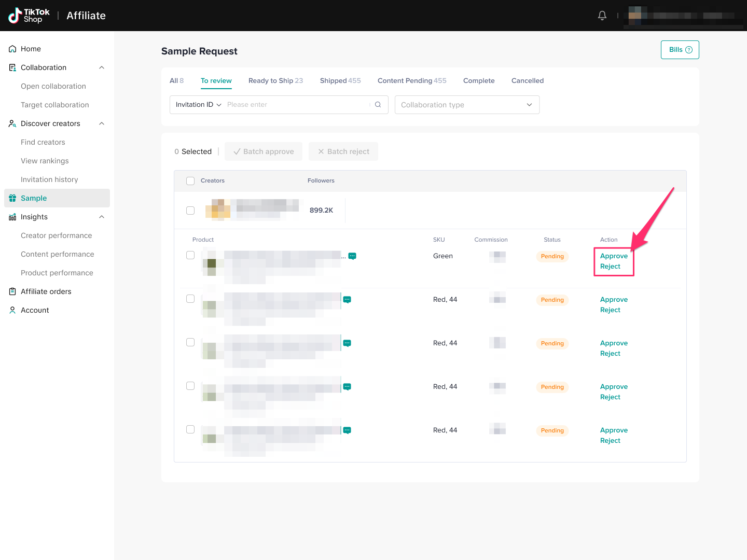Switch to the Ready to Ship tab
The height and width of the screenshot is (560, 747).
tap(275, 81)
